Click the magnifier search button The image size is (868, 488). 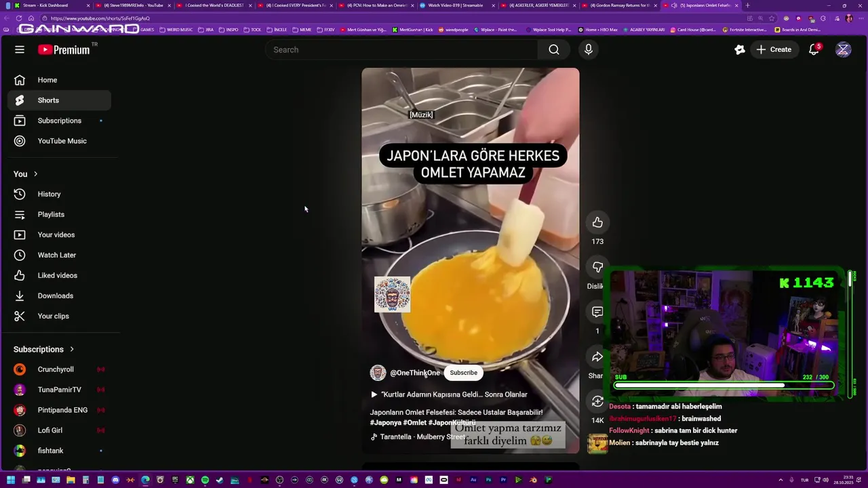coord(554,49)
